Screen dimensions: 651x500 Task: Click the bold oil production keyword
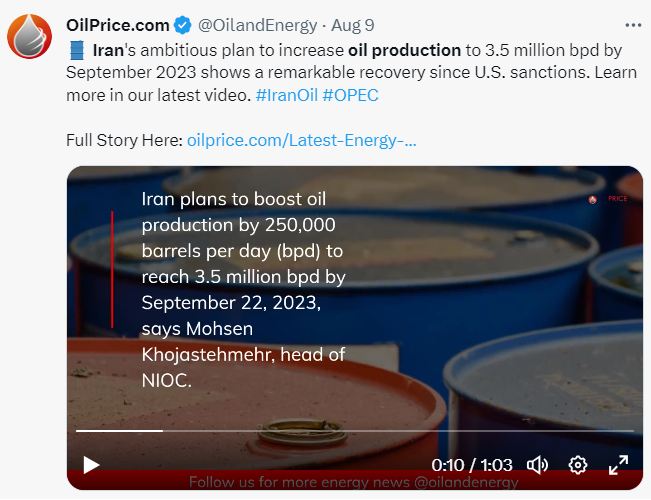pos(404,48)
